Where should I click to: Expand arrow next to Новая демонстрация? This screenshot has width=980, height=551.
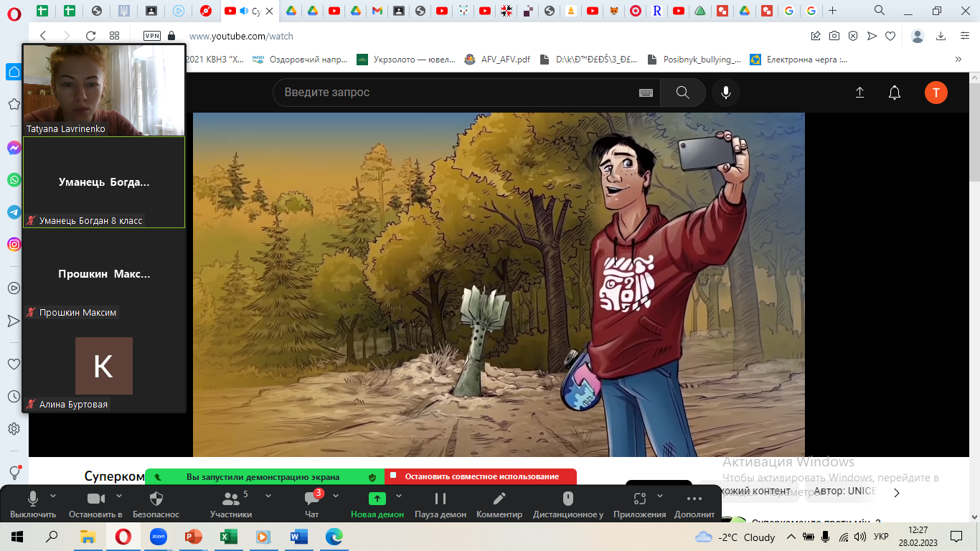[399, 496]
